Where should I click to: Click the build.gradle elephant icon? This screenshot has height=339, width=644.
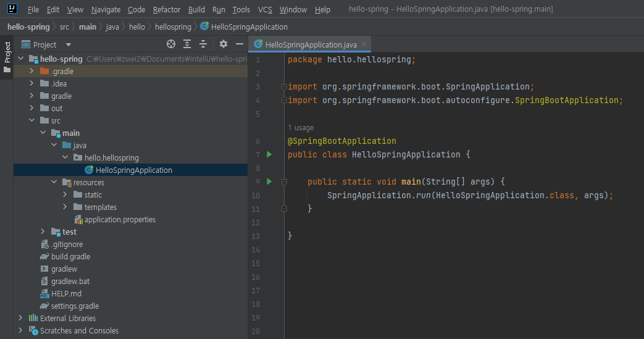(x=44, y=256)
